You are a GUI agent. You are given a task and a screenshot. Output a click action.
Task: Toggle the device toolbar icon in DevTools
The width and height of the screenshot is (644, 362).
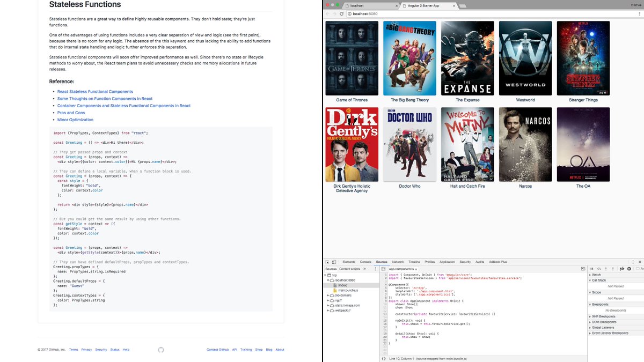[x=334, y=262]
